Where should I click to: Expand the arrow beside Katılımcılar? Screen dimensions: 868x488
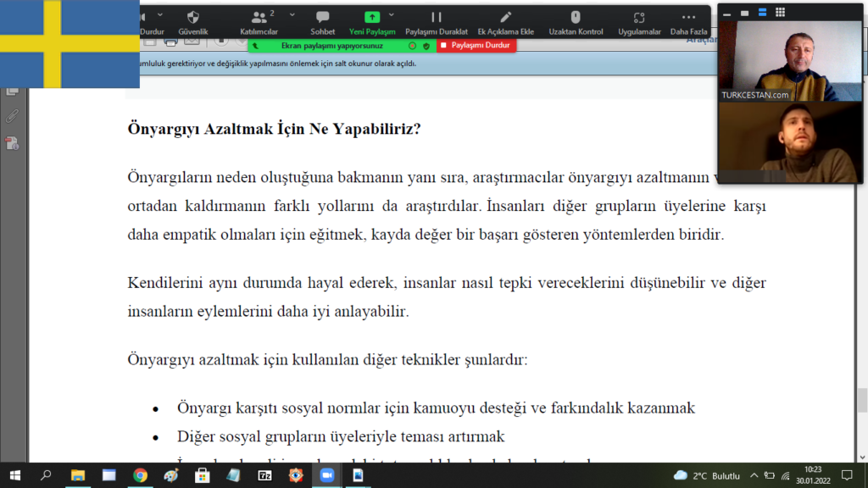(x=292, y=15)
